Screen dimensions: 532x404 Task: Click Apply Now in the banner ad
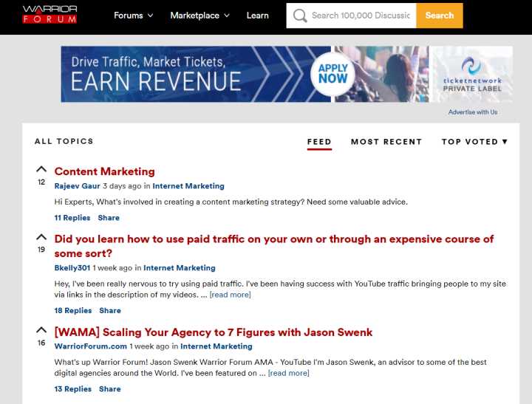(332, 74)
